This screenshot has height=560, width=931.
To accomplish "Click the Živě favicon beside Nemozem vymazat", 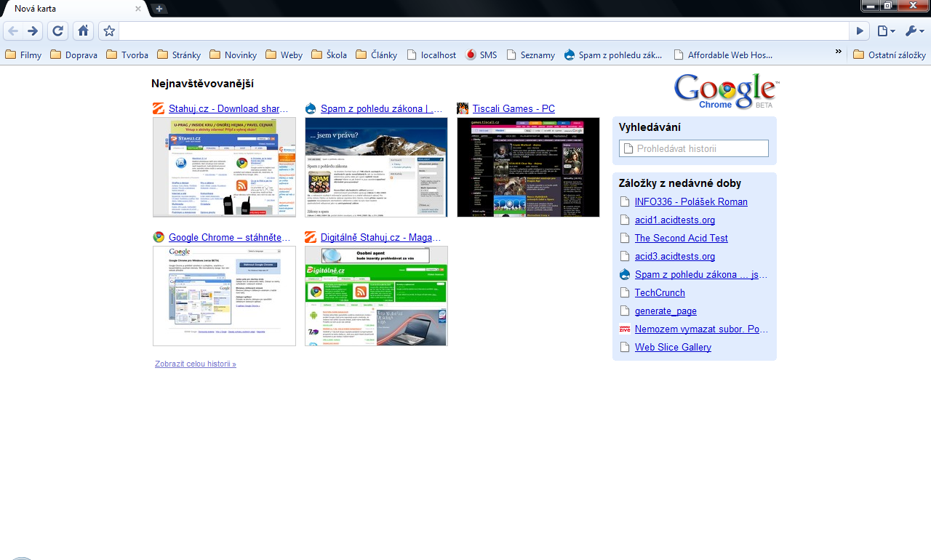I will (x=625, y=329).
